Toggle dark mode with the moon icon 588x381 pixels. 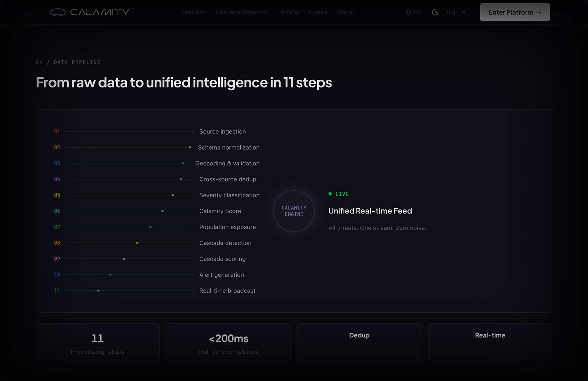(435, 12)
